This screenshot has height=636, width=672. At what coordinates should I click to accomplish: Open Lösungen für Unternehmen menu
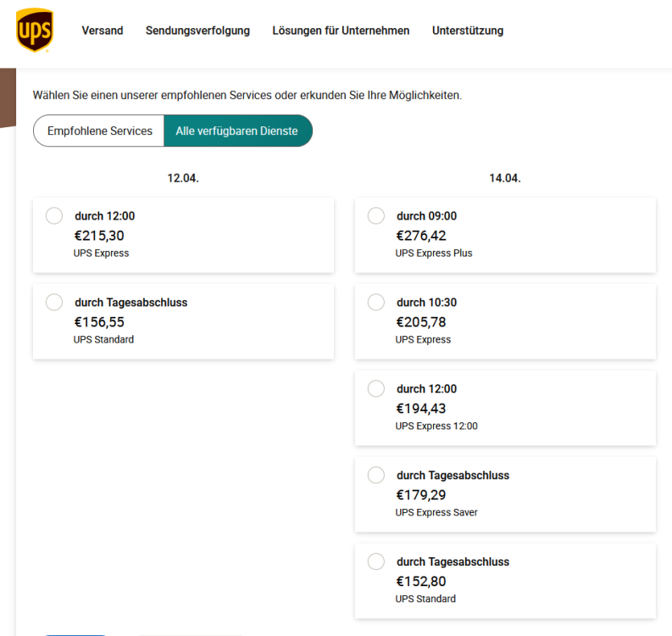[x=341, y=31]
